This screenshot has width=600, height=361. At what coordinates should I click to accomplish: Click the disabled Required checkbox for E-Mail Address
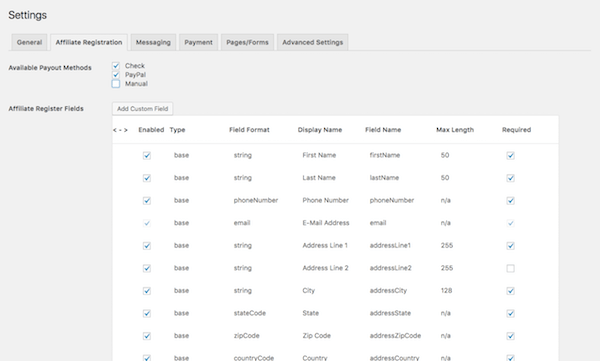(510, 223)
